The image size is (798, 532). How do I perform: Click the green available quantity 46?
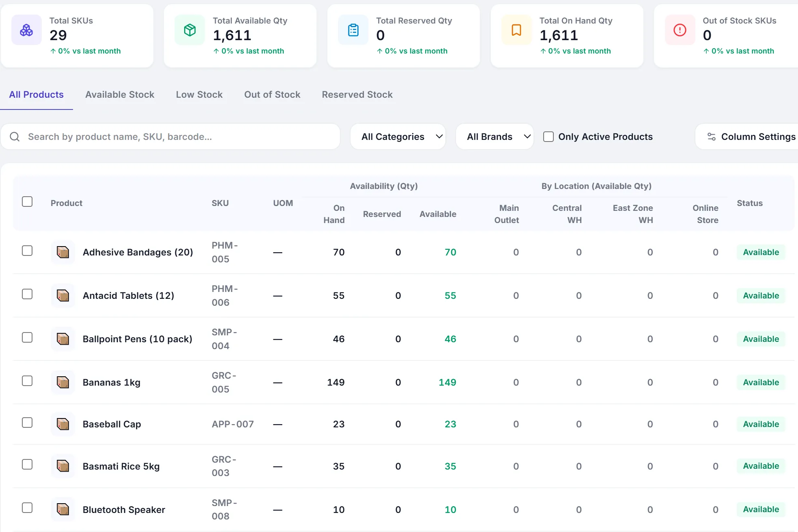click(450, 339)
